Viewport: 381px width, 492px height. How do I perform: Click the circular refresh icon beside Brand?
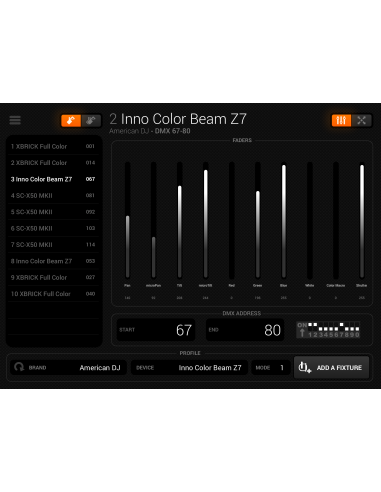[19, 367]
